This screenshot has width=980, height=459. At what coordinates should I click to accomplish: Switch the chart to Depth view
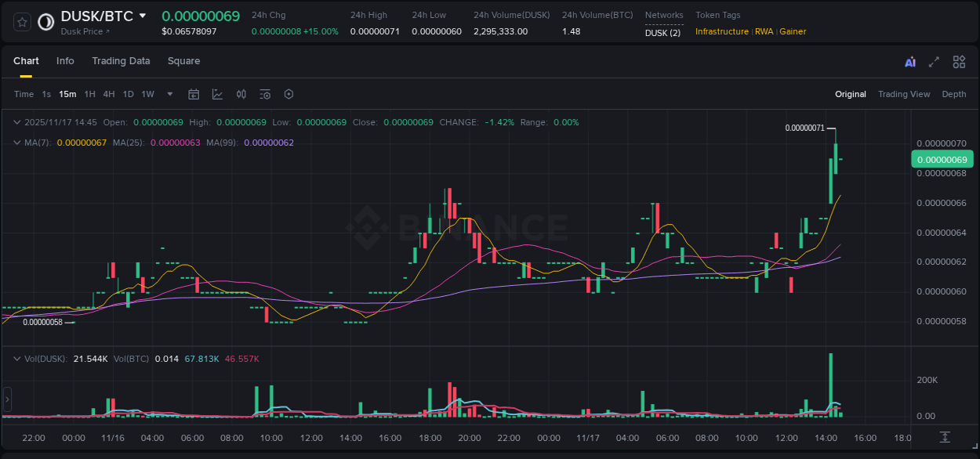click(x=953, y=94)
